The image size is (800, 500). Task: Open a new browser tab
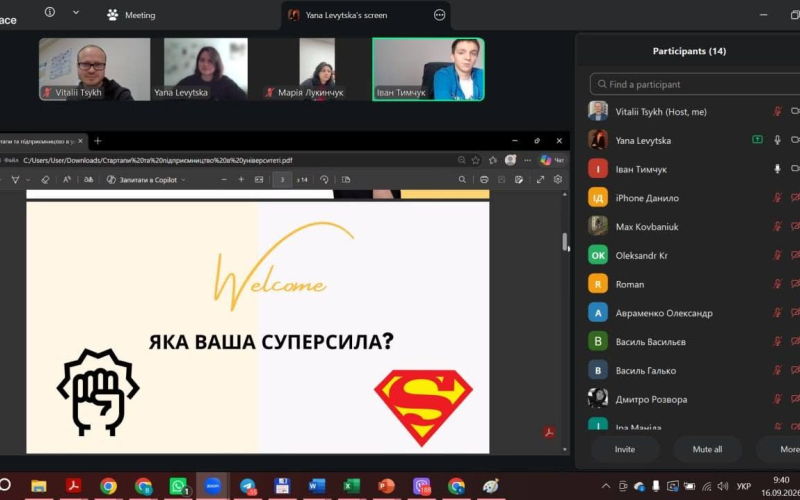(97, 141)
